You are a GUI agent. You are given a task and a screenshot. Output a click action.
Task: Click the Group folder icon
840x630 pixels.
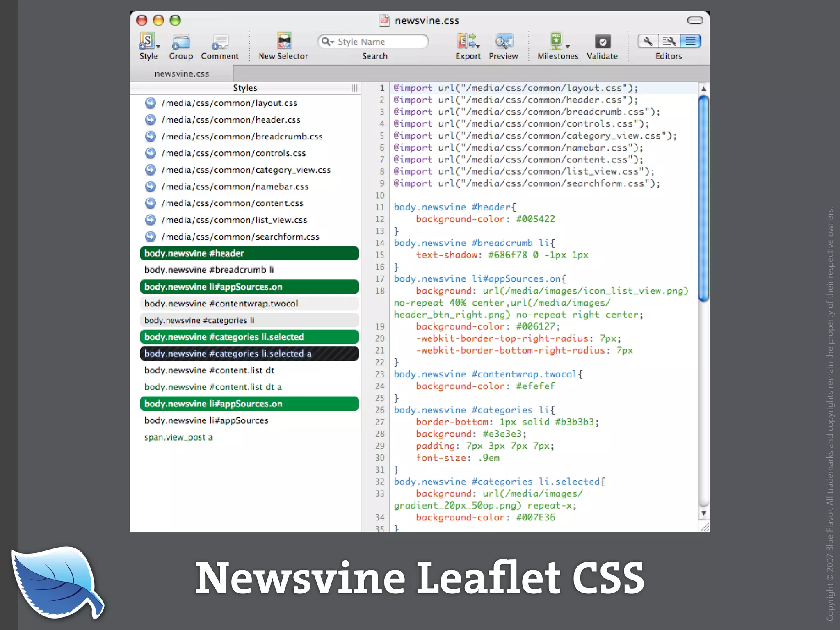coord(181,41)
